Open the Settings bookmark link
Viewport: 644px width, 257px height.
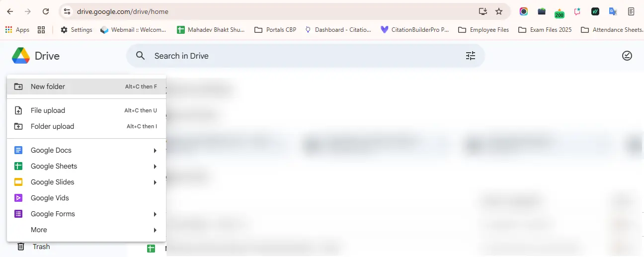77,30
